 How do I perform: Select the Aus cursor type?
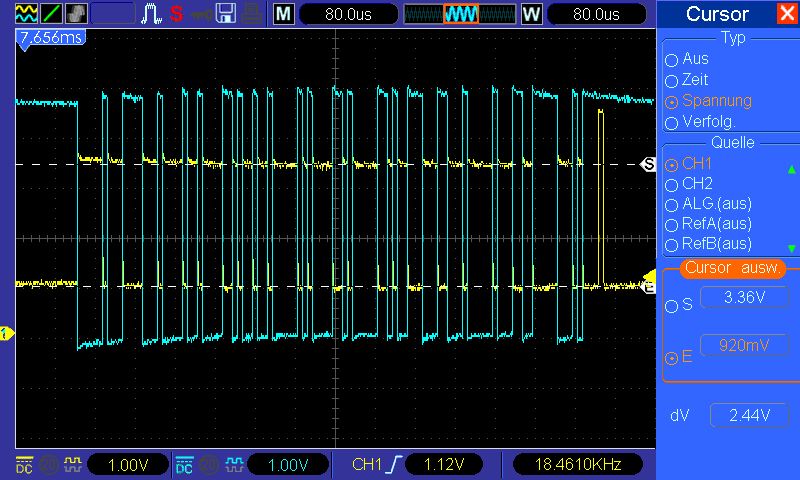pyautogui.click(x=672, y=60)
